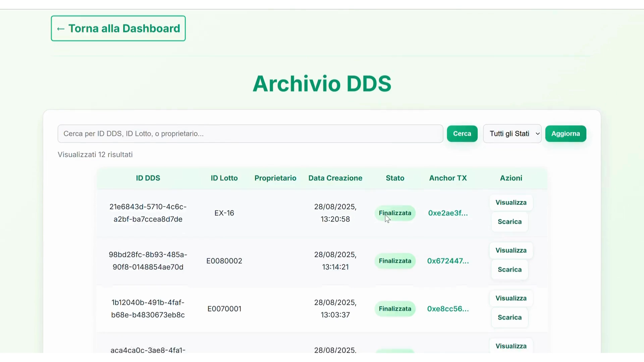644x362 pixels.
Task: Click the ID Lotto column header
Action: point(224,178)
